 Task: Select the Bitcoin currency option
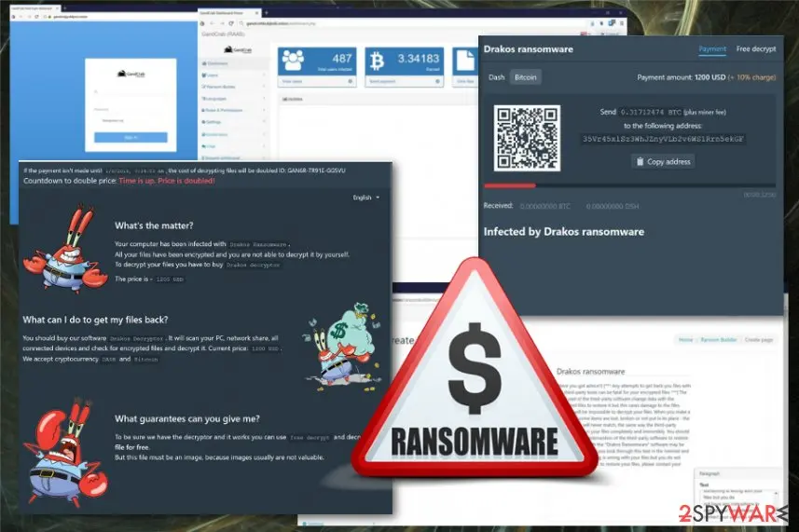(525, 77)
